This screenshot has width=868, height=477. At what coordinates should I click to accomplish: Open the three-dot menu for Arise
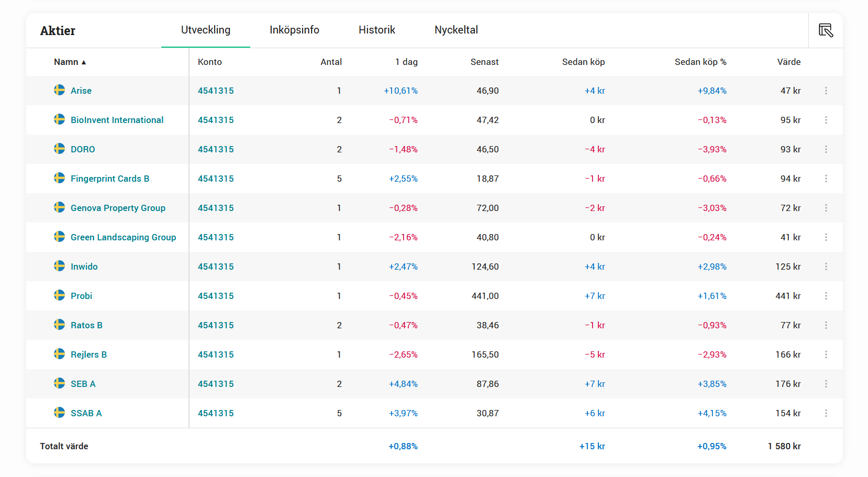(826, 91)
